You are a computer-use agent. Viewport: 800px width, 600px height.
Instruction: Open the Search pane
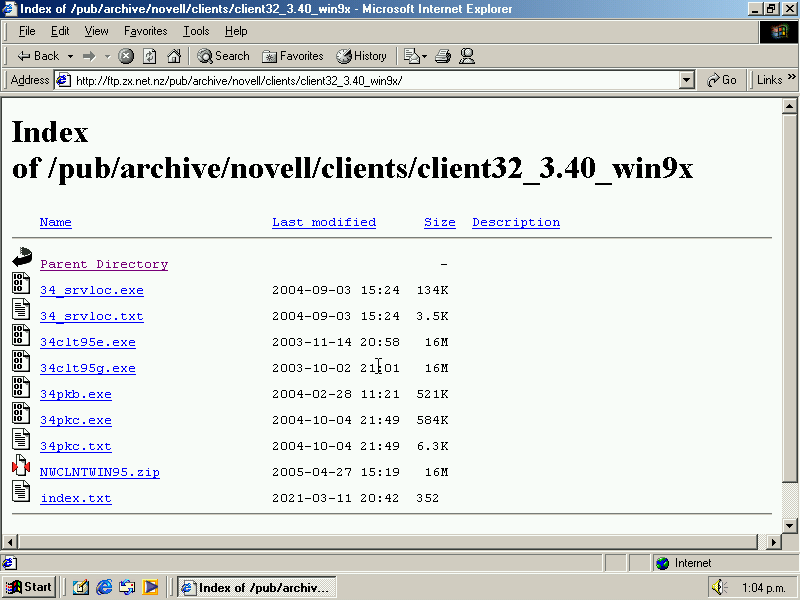(x=223, y=56)
